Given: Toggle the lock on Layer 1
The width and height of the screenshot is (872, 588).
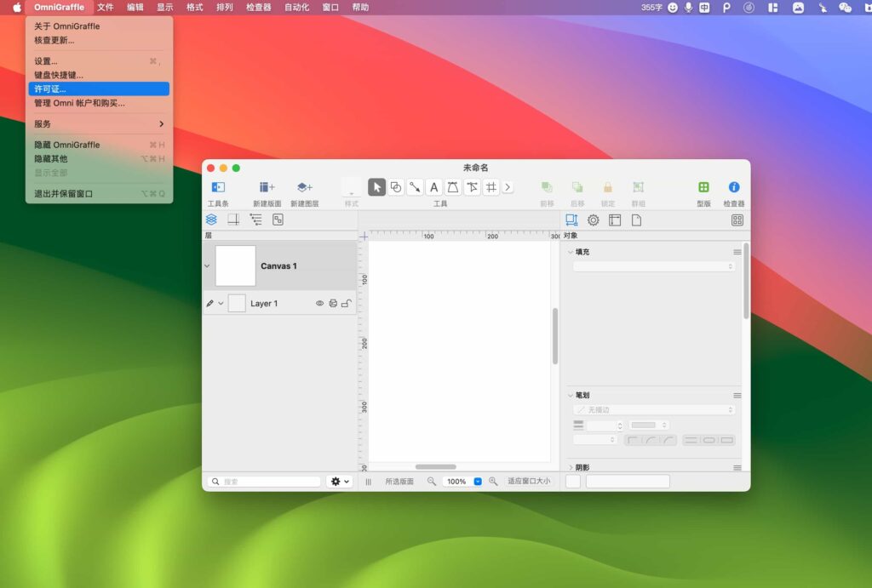Looking at the screenshot, I should tap(345, 303).
